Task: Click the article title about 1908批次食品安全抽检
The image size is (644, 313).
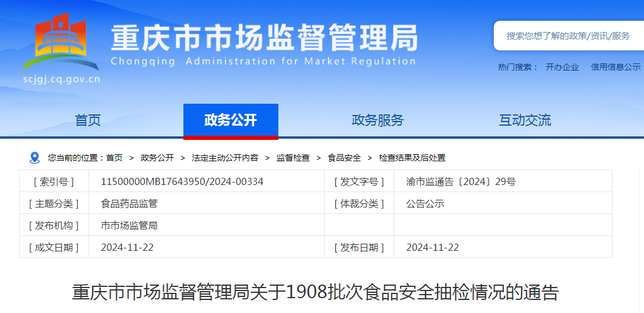Action: pyautogui.click(x=315, y=292)
